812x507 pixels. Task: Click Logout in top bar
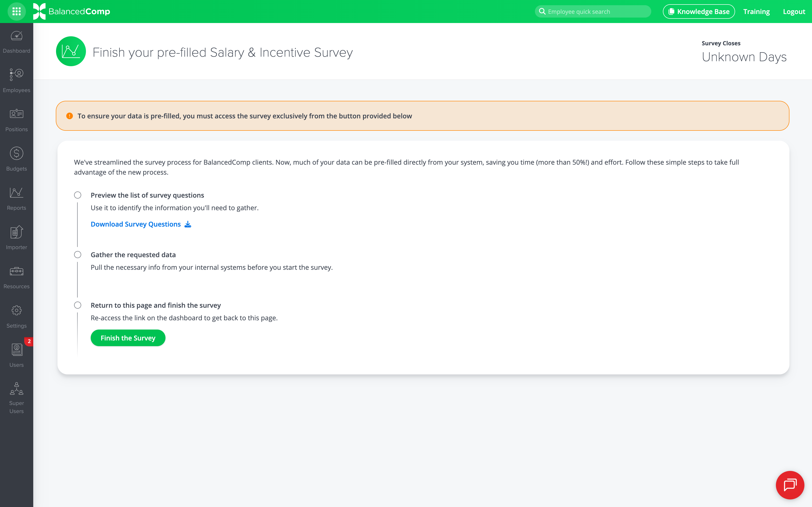coord(793,11)
